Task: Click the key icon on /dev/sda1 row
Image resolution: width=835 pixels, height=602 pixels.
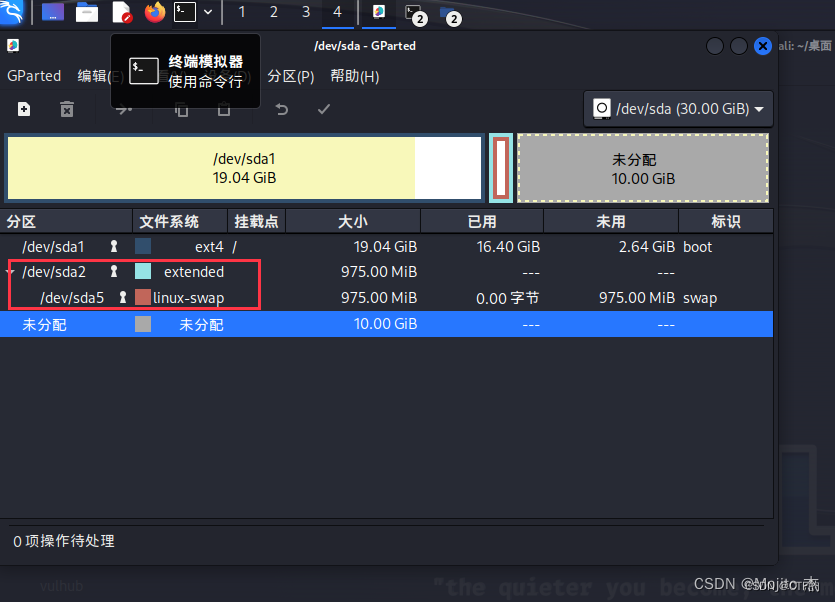Action: pyautogui.click(x=113, y=246)
